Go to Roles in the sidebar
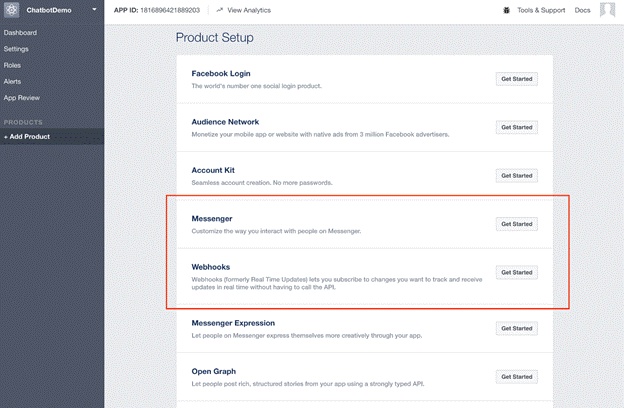624x408 pixels. pyautogui.click(x=12, y=65)
